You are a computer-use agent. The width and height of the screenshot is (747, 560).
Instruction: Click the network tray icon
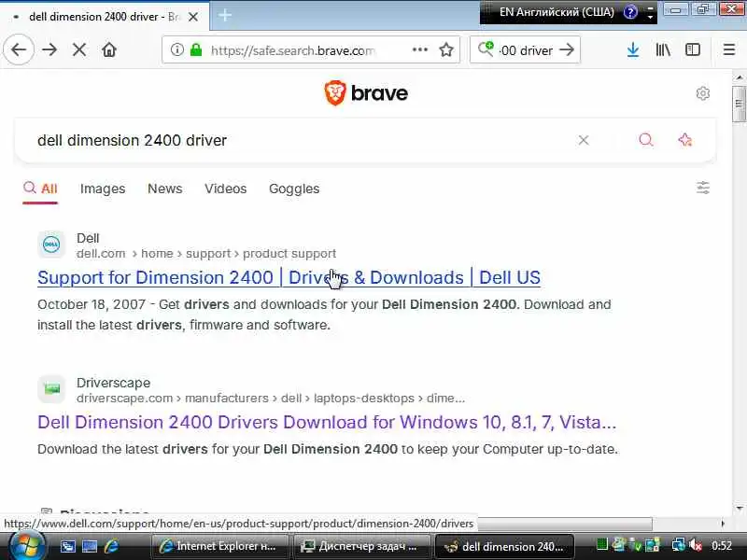[x=679, y=545]
